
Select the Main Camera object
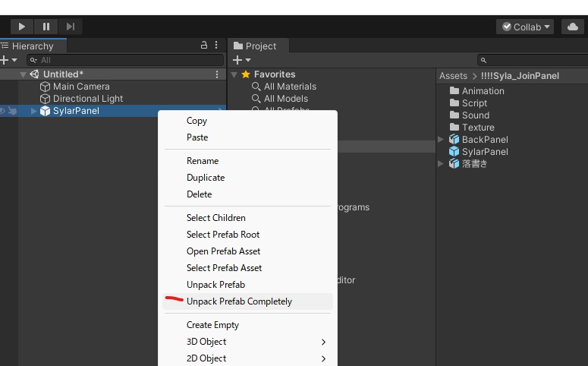click(81, 87)
